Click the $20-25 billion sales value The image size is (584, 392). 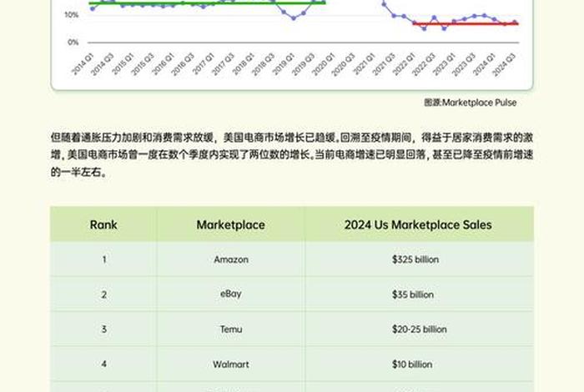[x=420, y=329]
